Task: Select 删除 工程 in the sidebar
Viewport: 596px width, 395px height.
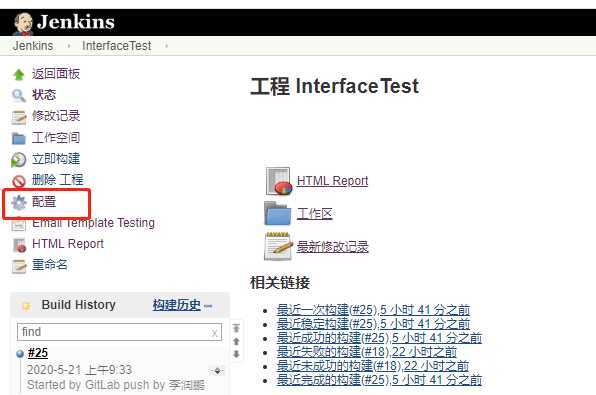Action: tap(57, 179)
